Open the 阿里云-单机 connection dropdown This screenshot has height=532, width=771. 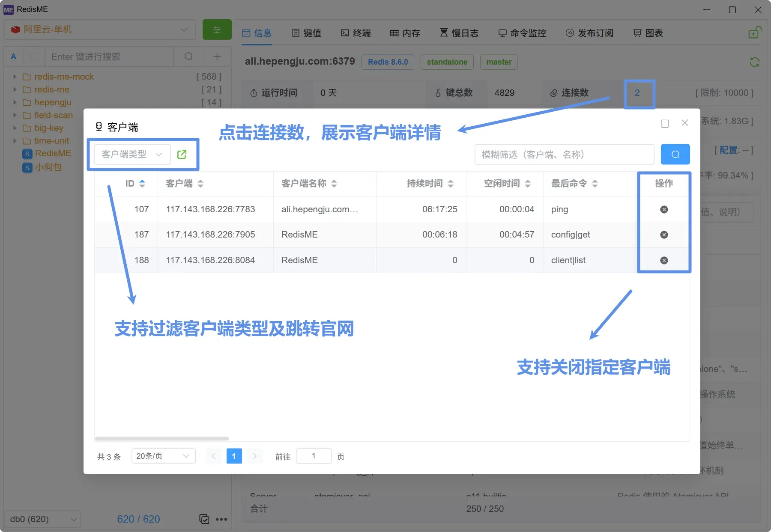tap(100, 30)
